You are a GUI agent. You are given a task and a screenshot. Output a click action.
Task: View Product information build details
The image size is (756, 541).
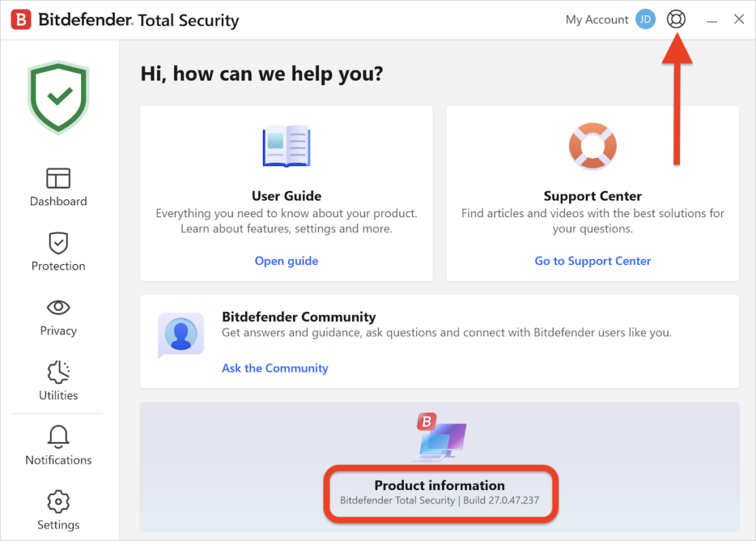point(441,493)
